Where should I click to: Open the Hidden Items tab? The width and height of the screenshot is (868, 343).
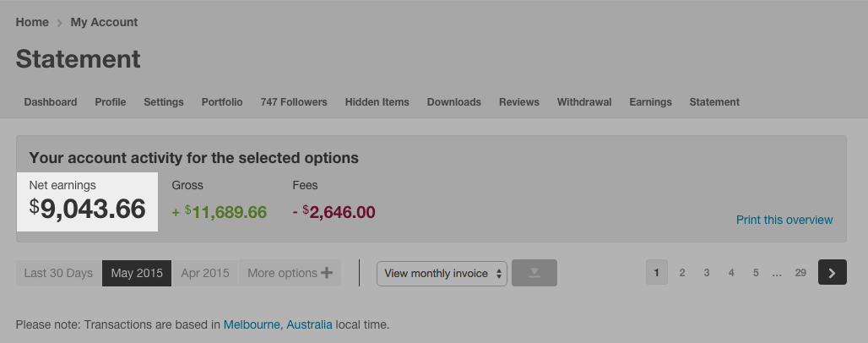coord(377,102)
